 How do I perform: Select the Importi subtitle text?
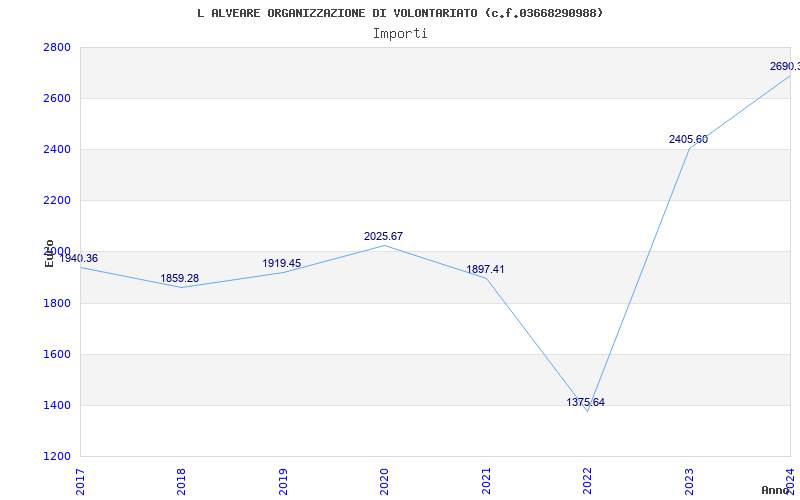click(x=400, y=33)
